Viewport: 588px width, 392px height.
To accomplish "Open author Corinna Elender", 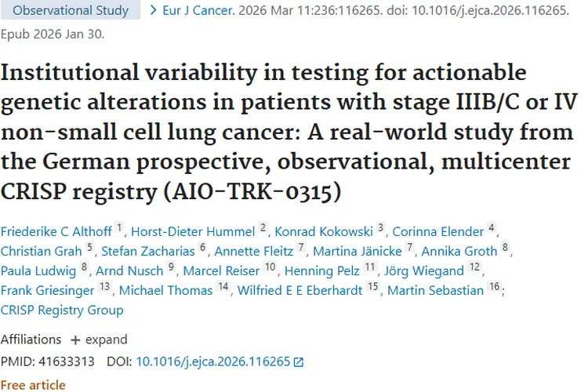I will point(437,230).
